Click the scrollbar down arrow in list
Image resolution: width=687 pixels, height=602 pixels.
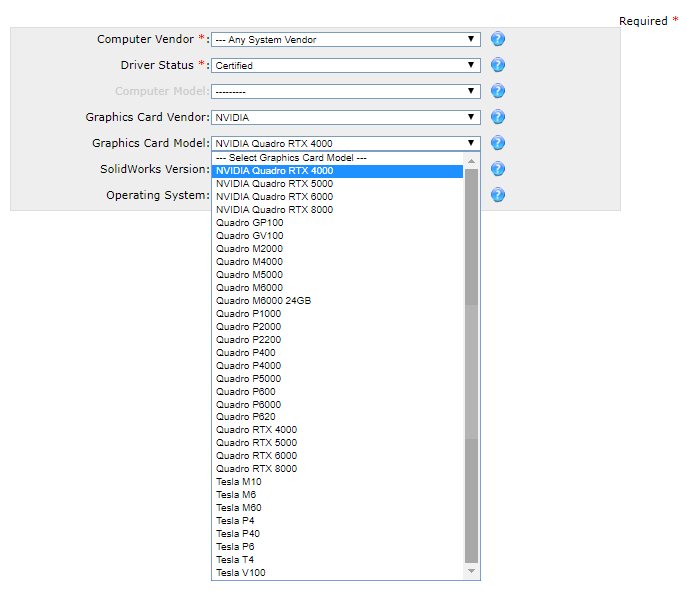coord(472,572)
